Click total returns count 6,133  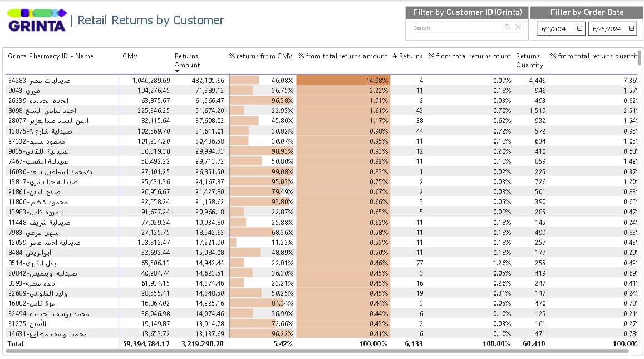[414, 344]
